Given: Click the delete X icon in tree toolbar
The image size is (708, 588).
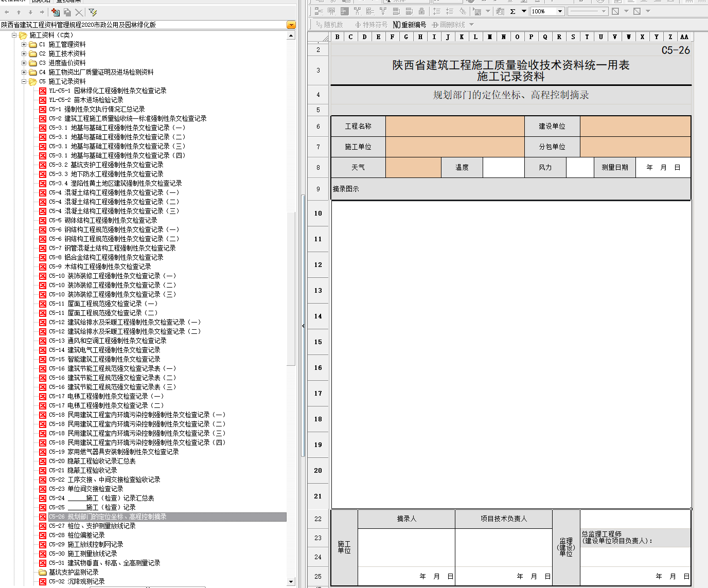Looking at the screenshot, I should [79, 12].
